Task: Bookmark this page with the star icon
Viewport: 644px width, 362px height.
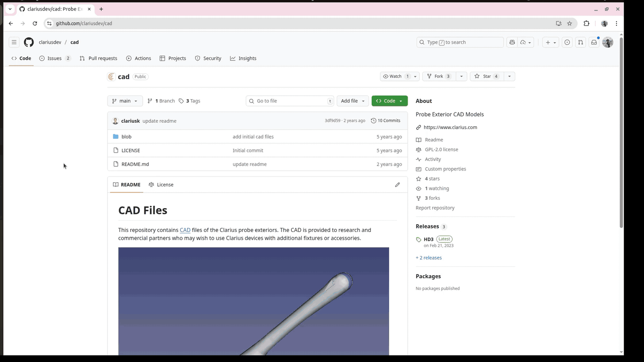Action: point(569,23)
